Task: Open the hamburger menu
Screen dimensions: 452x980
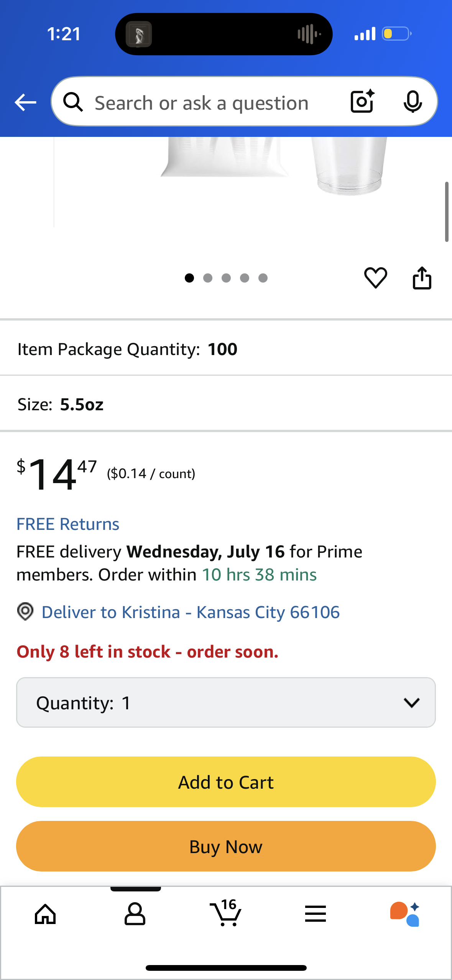Action: coord(316,914)
